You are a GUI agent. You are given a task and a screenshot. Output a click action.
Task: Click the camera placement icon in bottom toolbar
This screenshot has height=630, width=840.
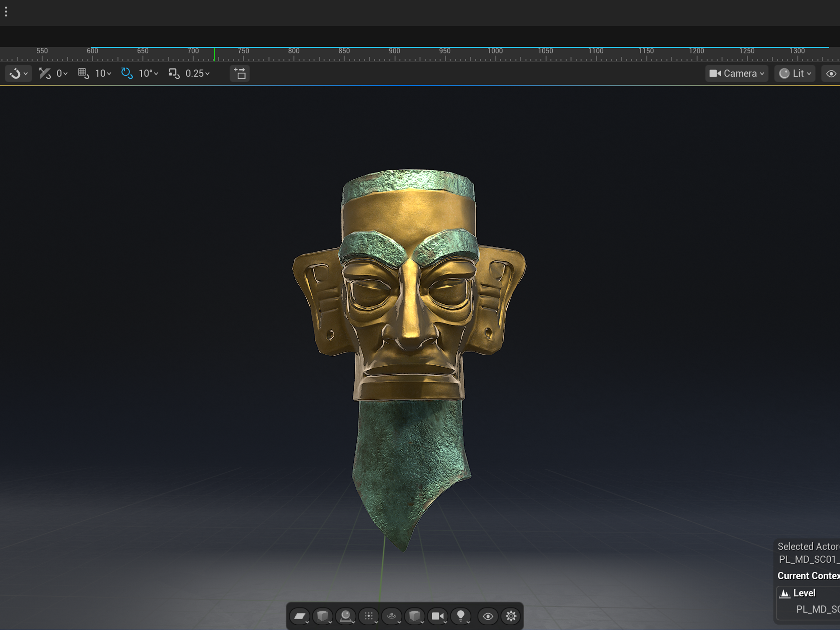coord(438,616)
